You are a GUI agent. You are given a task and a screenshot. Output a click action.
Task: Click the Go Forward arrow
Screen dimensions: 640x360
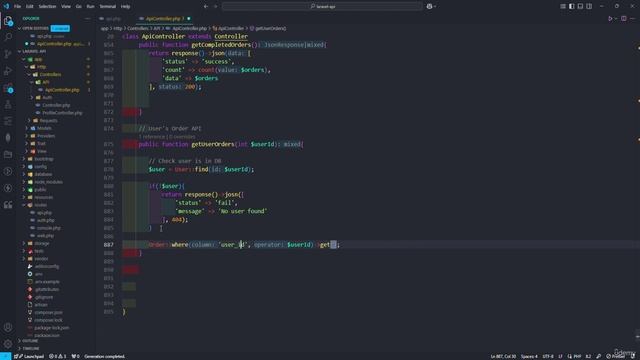pos(216,6)
